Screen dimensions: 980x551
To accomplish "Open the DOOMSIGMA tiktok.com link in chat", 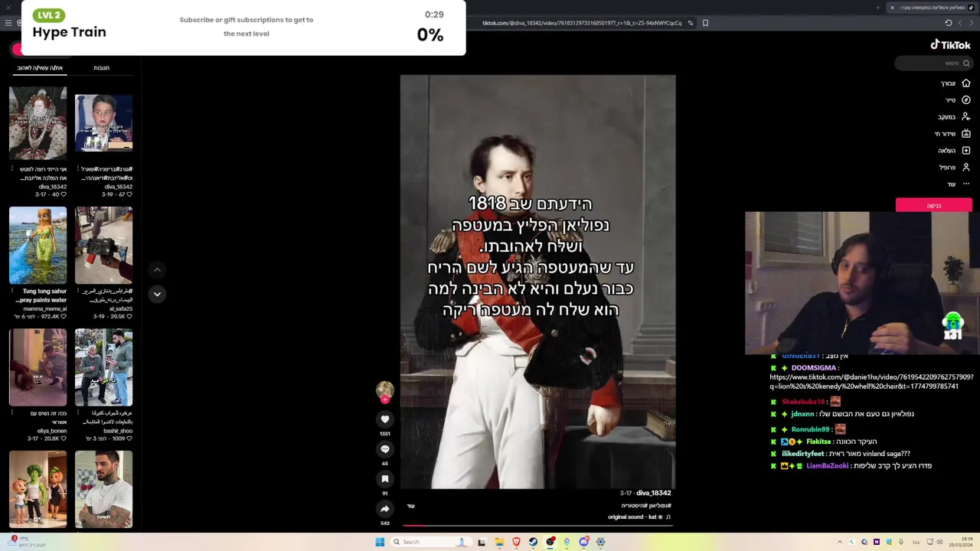I will pos(871,382).
